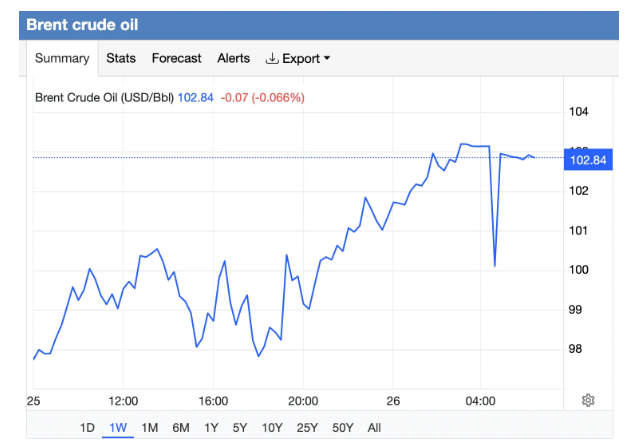Viewport: 626px width, 440px height.
Task: Show the 1Y price history
Action: click(x=211, y=428)
